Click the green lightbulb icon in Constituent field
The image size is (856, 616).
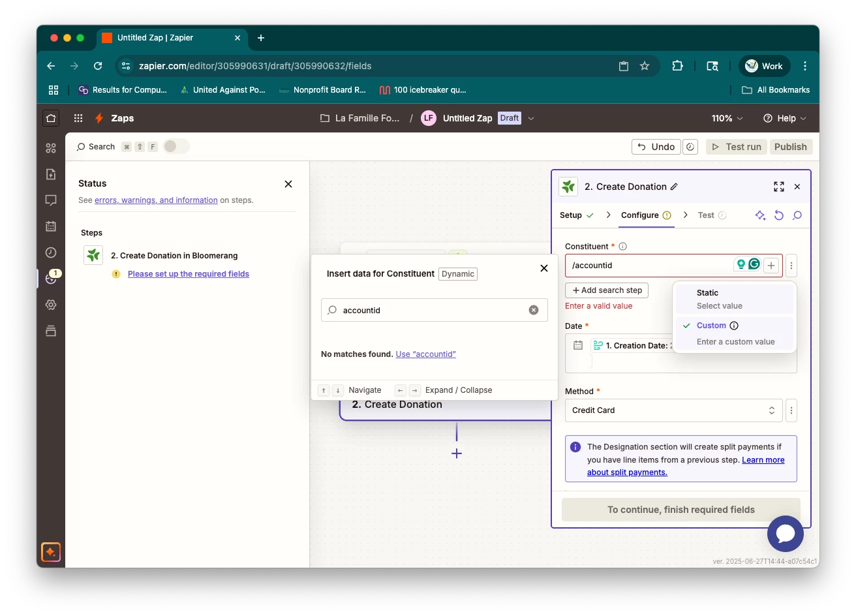click(x=741, y=264)
